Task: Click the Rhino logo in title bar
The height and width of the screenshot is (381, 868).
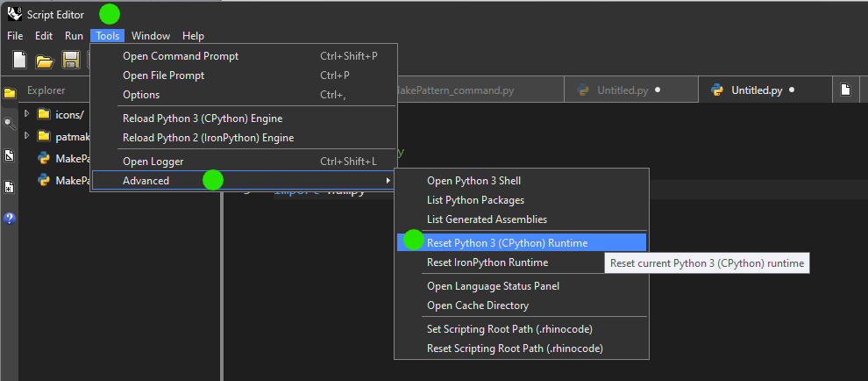Action: click(14, 14)
